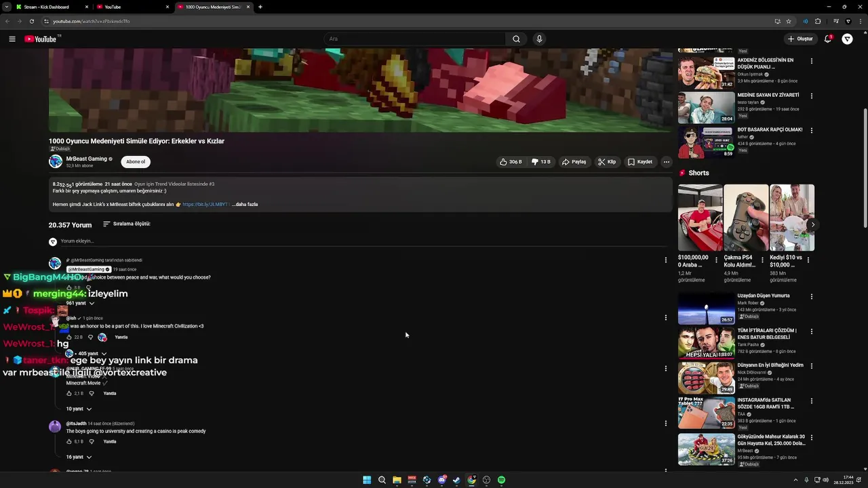The width and height of the screenshot is (868, 488).
Task: Open MrBeast Gaming channel avatar
Action: pyautogui.click(x=56, y=161)
